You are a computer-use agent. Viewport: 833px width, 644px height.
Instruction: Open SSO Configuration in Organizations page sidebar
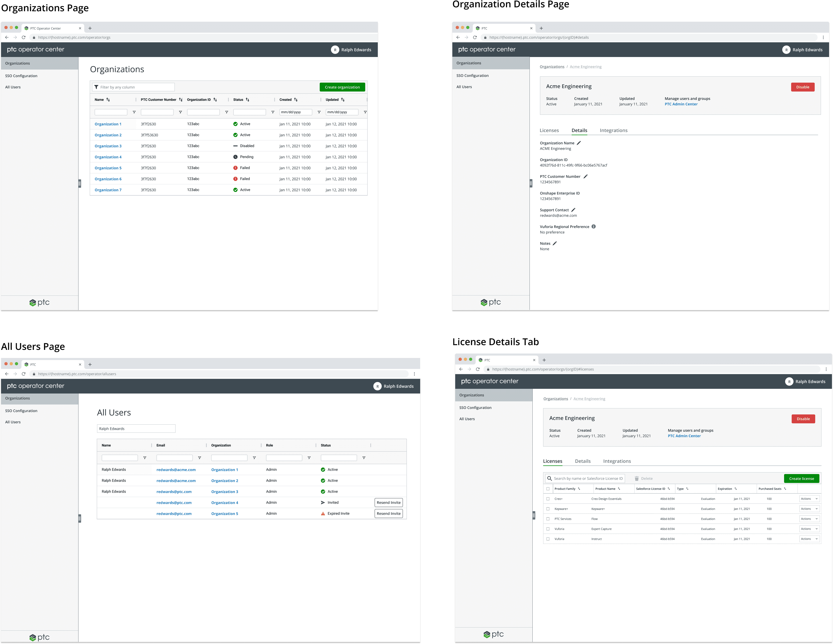(x=21, y=76)
